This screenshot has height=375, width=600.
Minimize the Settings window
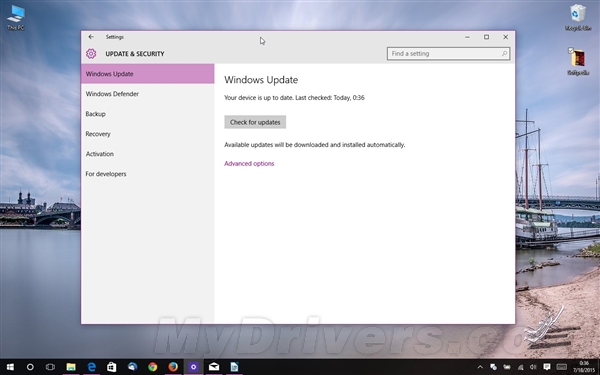point(467,37)
